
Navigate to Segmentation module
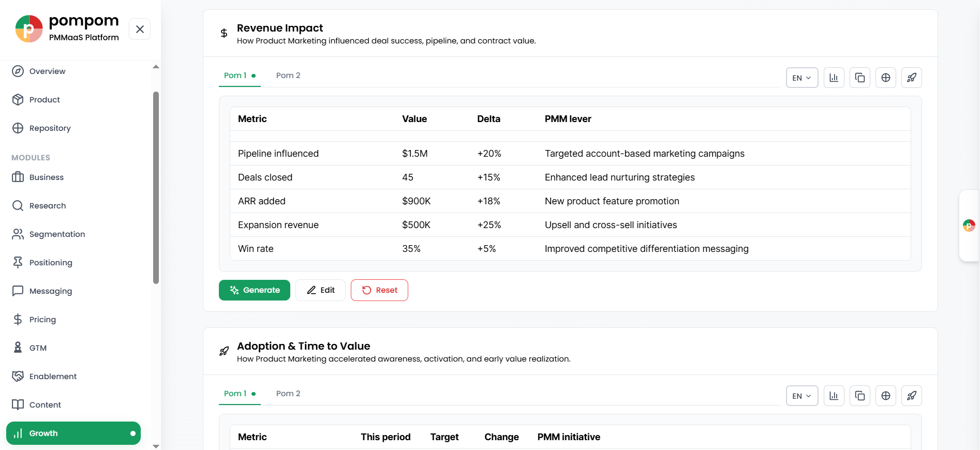(x=73, y=234)
